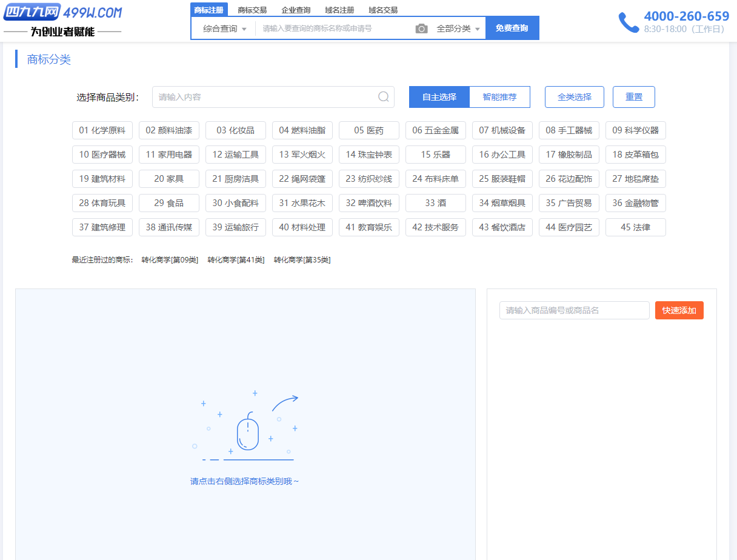Open the 综合查询 dropdown
The image size is (737, 560).
pyautogui.click(x=224, y=28)
